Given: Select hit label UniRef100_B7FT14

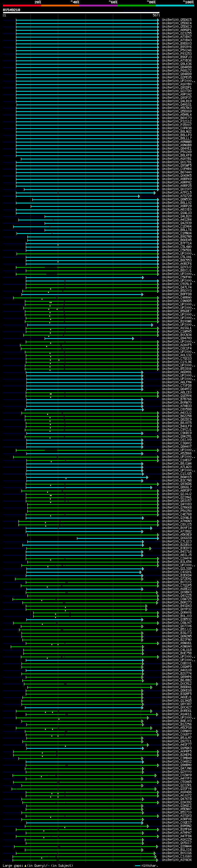Looking at the screenshot, I should [177, 243].
